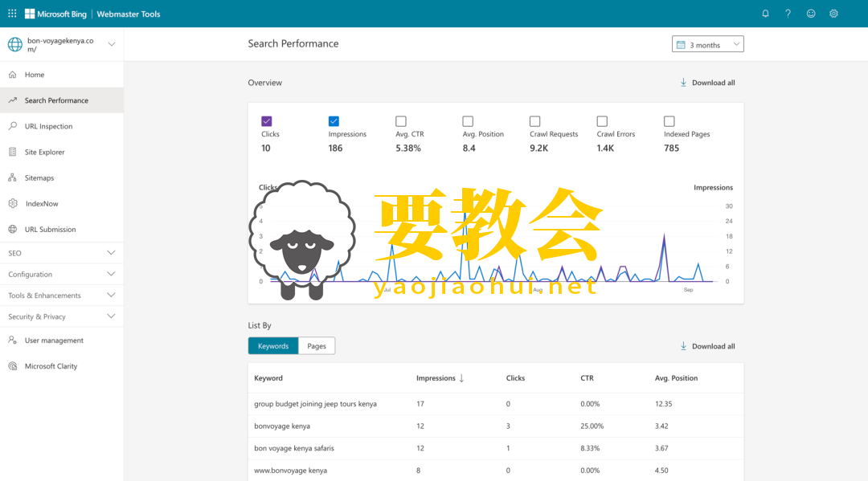Open the notifications bell
This screenshot has width=868, height=481.
766,14
